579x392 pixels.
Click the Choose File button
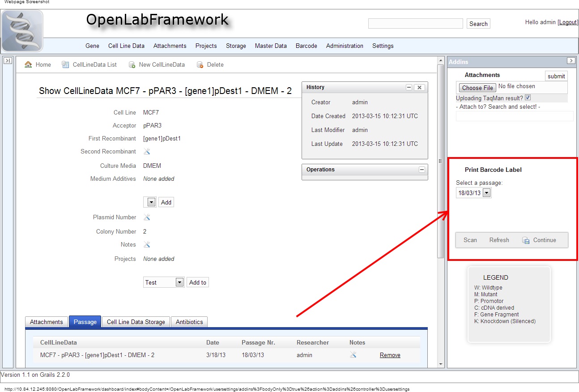coord(477,88)
